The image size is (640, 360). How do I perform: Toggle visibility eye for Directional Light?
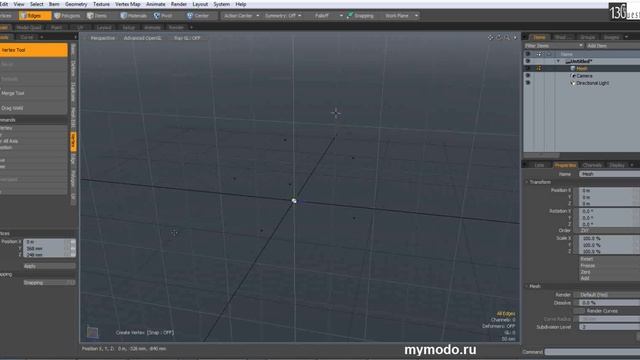coord(528,83)
